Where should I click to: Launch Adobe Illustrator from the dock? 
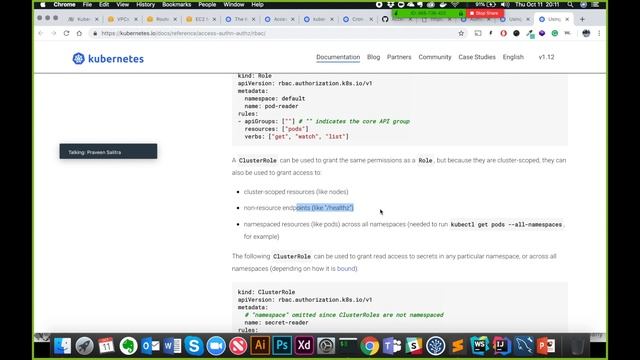(260, 345)
